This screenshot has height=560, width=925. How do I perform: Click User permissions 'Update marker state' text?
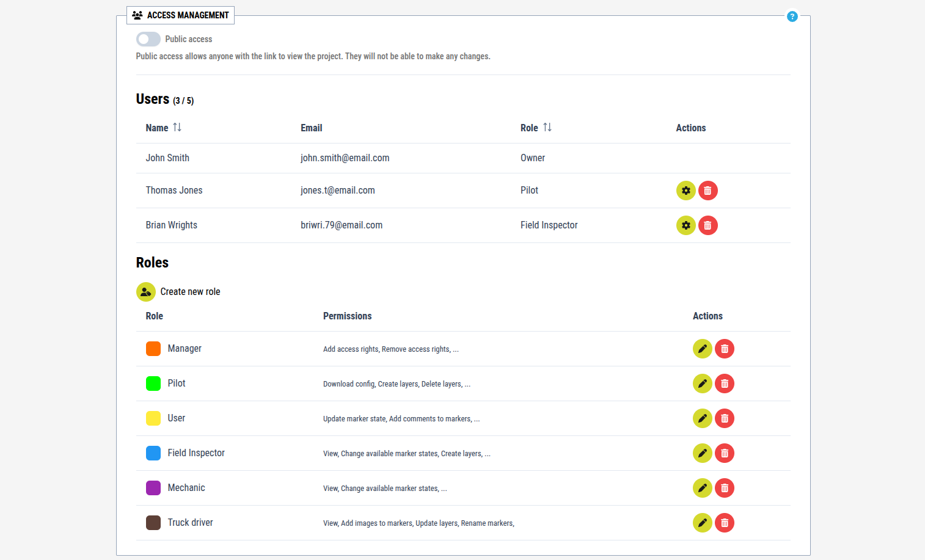pyautogui.click(x=355, y=419)
